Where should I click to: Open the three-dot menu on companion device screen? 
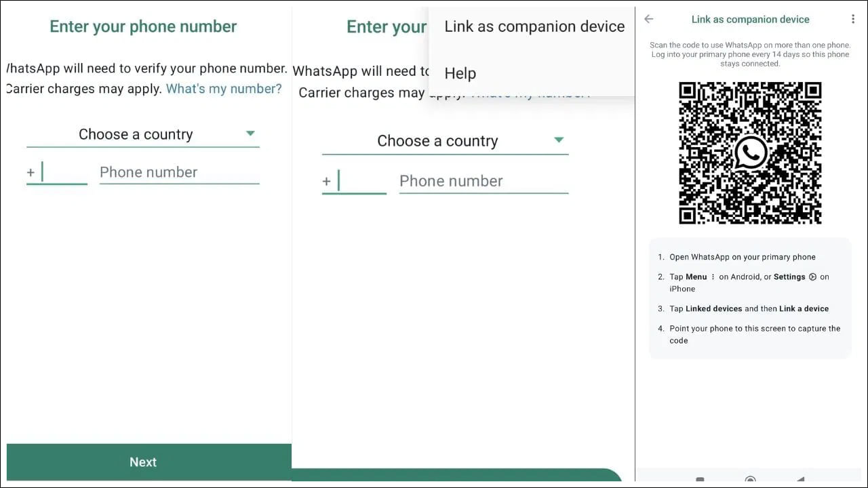point(853,19)
